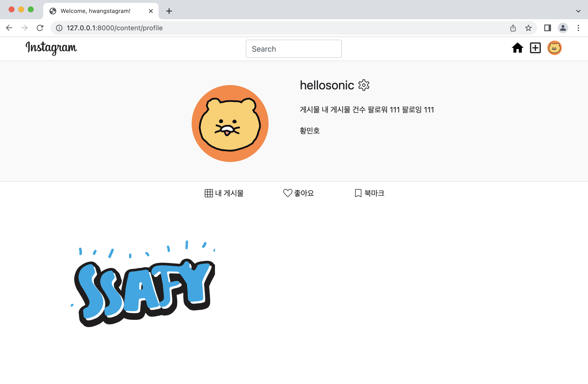The height and width of the screenshot is (384, 588).
Task: Open Chrome profile account button
Action: [563, 28]
